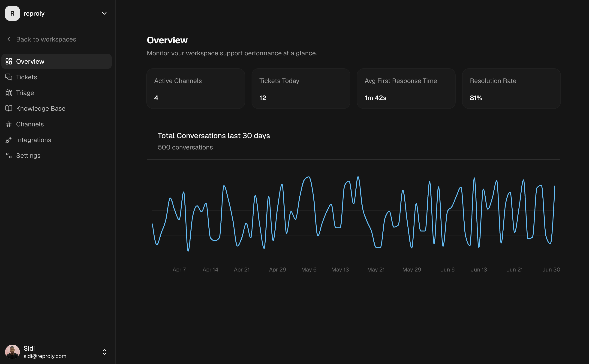Click the back arrow beside Back to workspaces
Image resolution: width=589 pixels, height=364 pixels.
(9, 39)
